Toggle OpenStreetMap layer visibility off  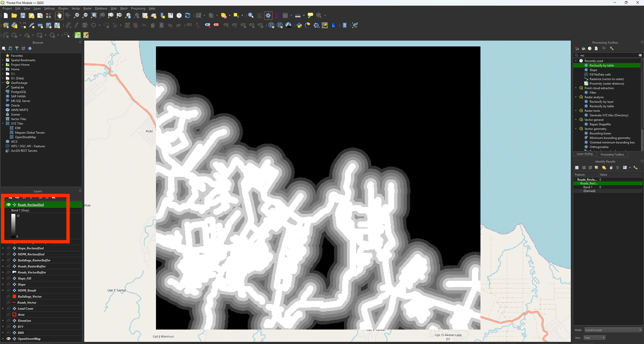[x=9, y=339]
